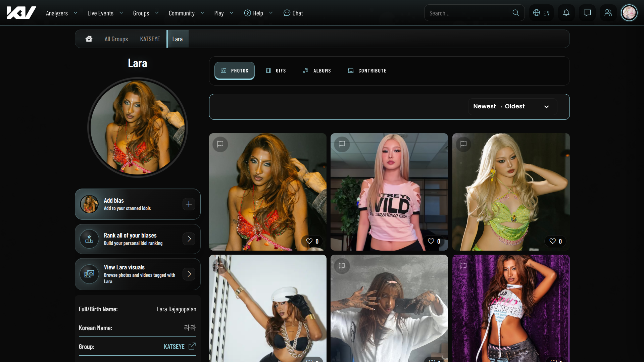This screenshot has height=362, width=644.
Task: Click the plus icon on Add bias
Action: [x=189, y=204]
